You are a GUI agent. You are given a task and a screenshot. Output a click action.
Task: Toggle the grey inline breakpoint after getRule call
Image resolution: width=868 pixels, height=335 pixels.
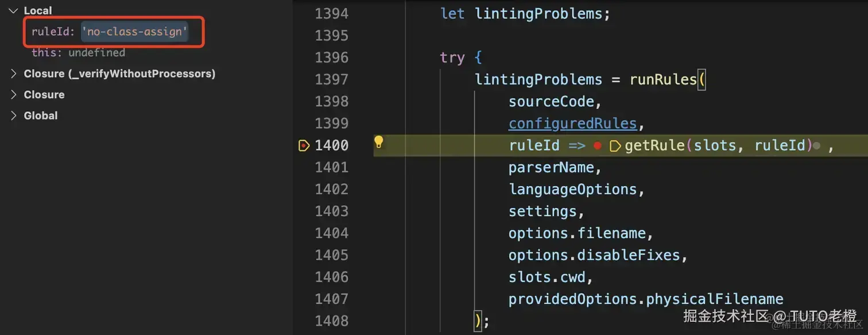click(816, 147)
